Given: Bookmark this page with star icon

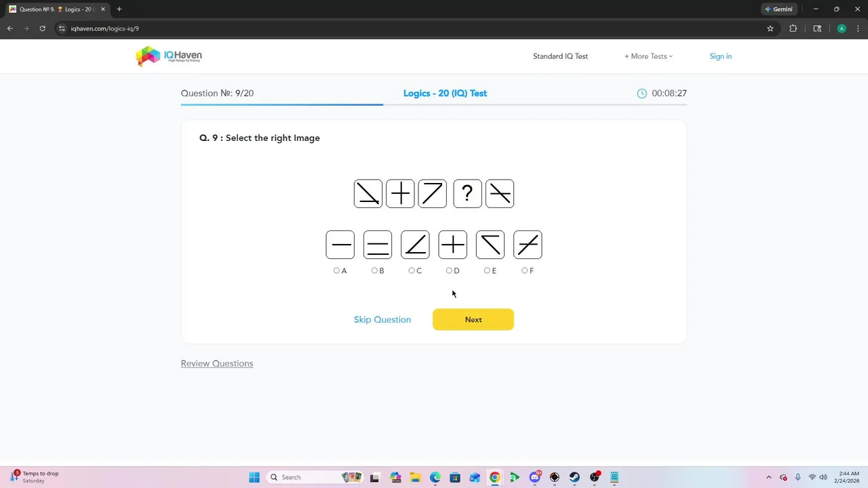Looking at the screenshot, I should click(x=770, y=28).
